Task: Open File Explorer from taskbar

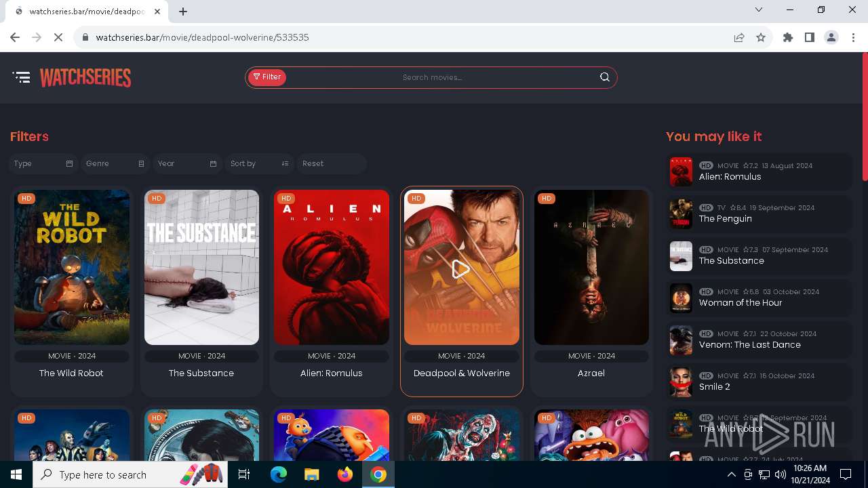Action: [312, 474]
